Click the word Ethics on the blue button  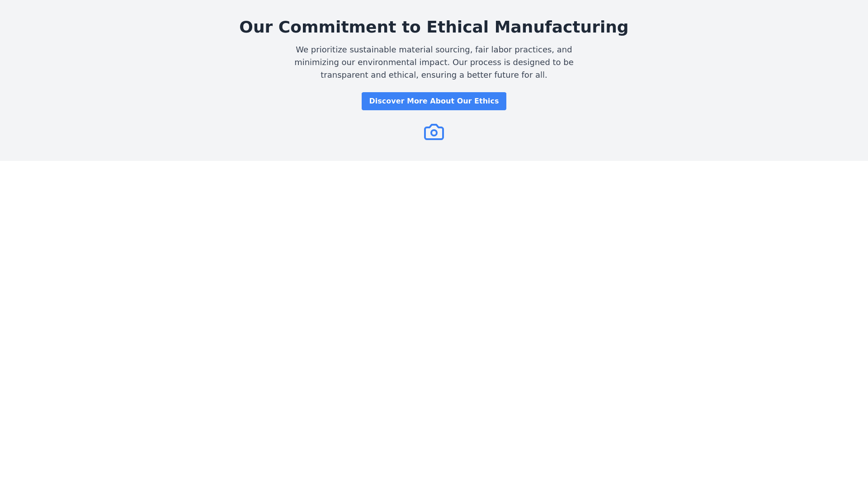[486, 101]
